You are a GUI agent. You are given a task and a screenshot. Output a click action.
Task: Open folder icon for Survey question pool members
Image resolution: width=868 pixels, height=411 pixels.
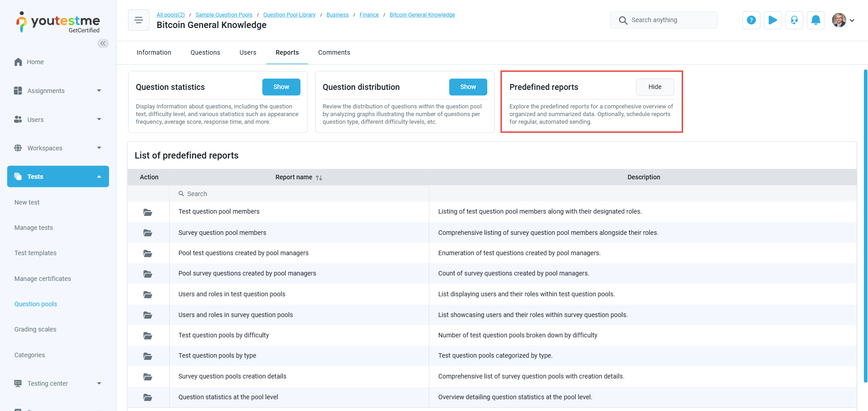coord(148,233)
